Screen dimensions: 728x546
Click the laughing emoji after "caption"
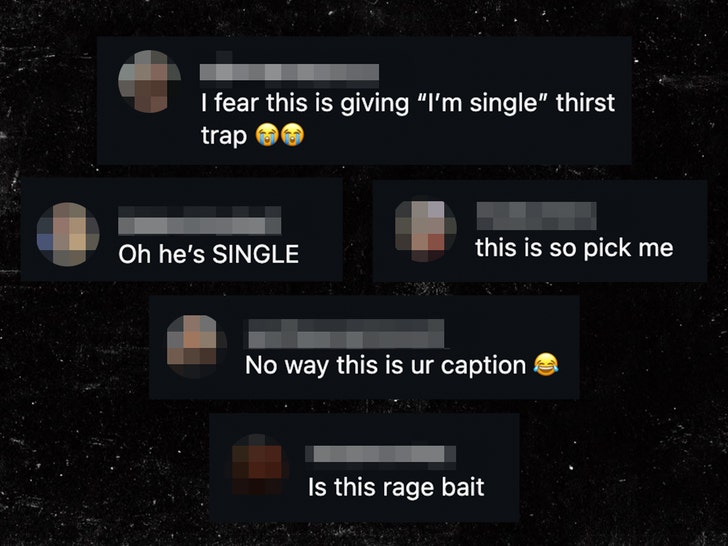(546, 364)
